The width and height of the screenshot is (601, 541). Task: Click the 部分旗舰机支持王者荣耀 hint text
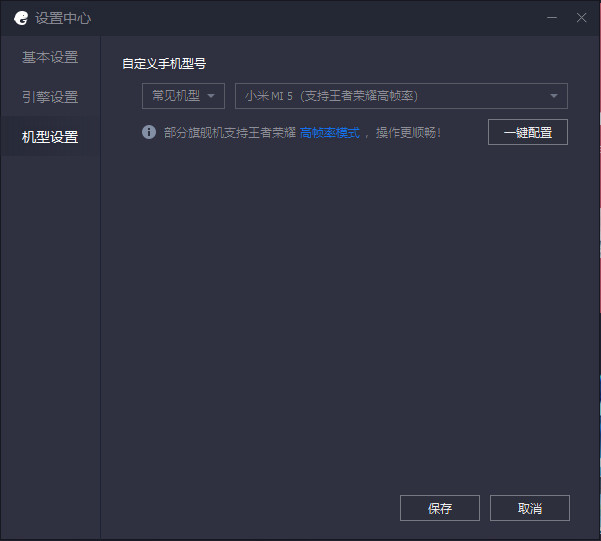(x=230, y=133)
